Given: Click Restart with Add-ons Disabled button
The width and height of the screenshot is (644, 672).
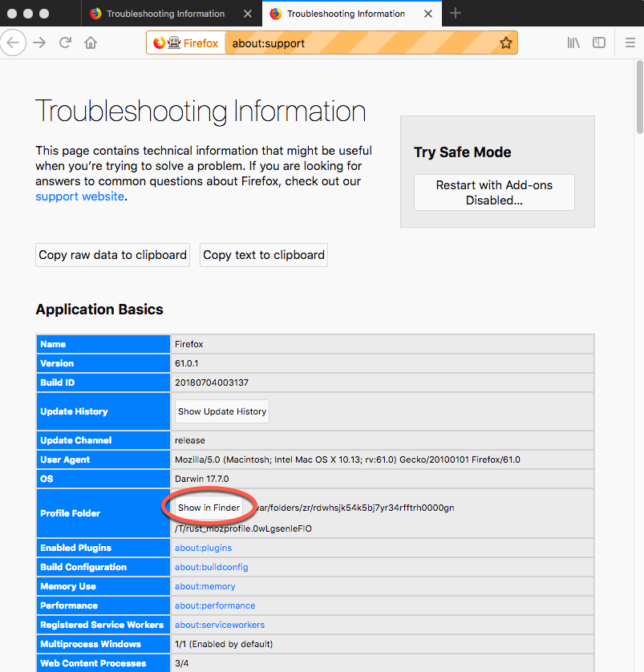Looking at the screenshot, I should (x=494, y=192).
